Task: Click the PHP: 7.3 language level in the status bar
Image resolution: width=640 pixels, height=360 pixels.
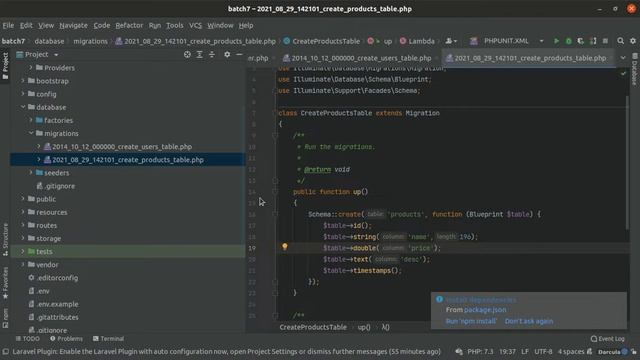Action: click(x=480, y=351)
